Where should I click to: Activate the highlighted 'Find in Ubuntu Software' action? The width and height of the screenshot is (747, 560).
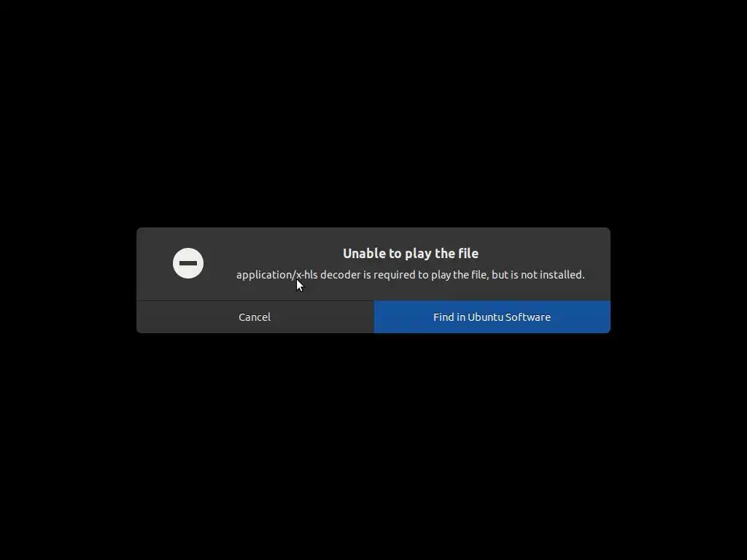pos(492,317)
